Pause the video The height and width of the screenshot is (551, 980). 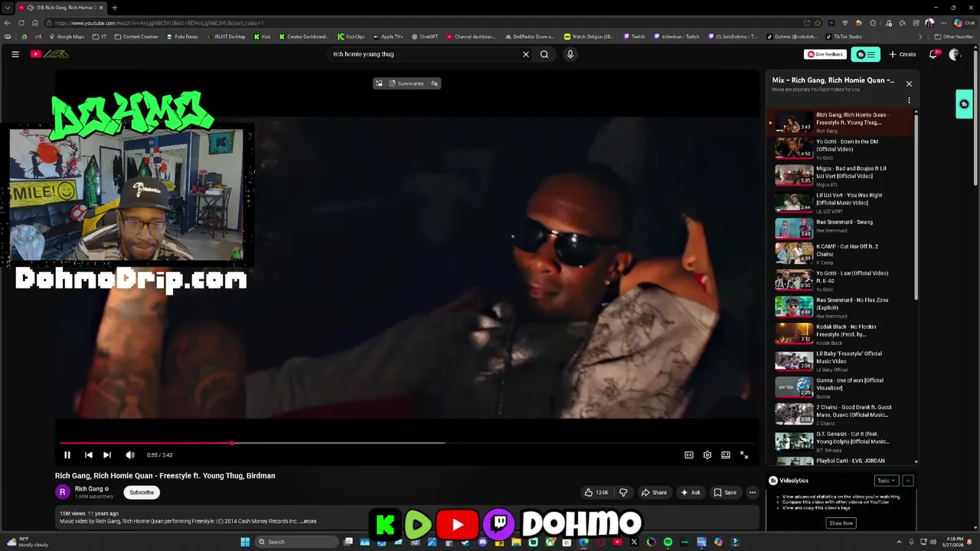(67, 455)
